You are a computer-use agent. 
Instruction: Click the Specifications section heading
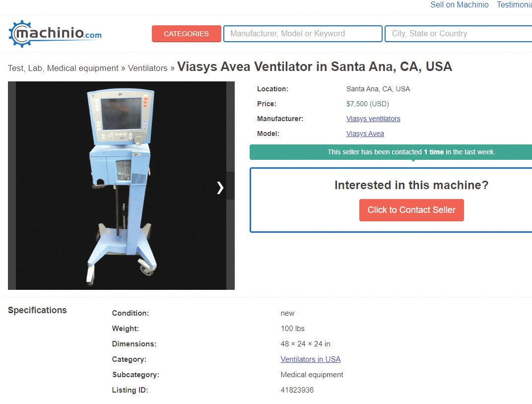tap(37, 310)
